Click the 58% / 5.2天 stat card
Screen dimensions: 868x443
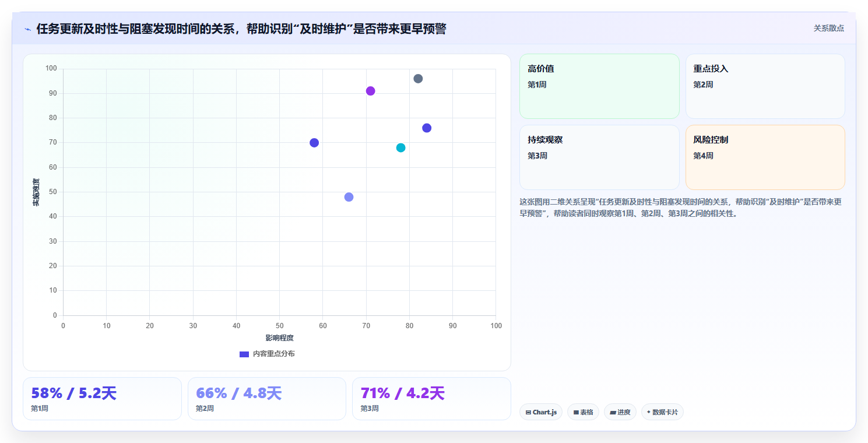point(102,399)
